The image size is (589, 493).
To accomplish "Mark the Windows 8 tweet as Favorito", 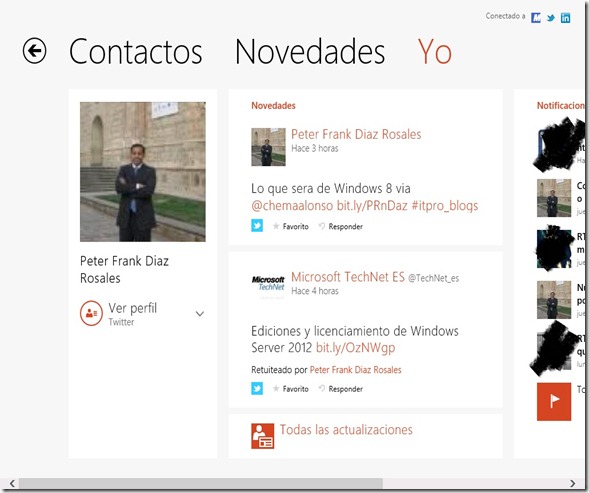I will pos(291,226).
